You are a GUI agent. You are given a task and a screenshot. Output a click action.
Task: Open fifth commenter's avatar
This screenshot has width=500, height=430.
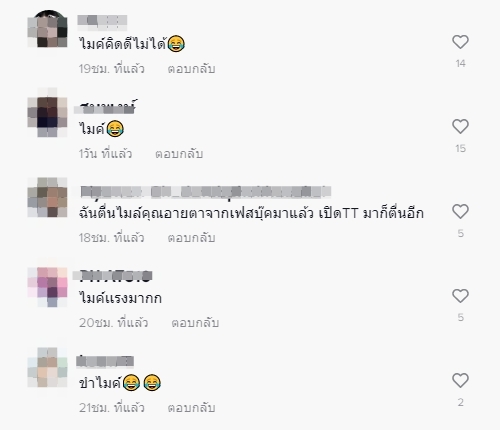click(47, 367)
